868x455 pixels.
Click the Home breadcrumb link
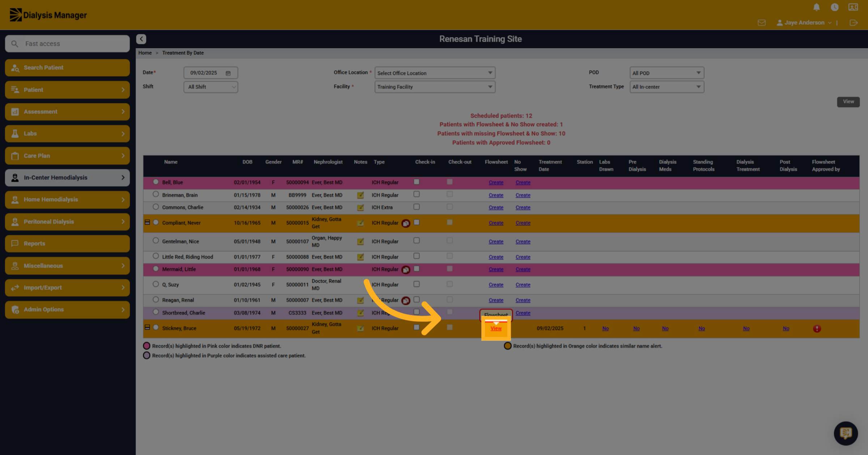pyautogui.click(x=145, y=53)
